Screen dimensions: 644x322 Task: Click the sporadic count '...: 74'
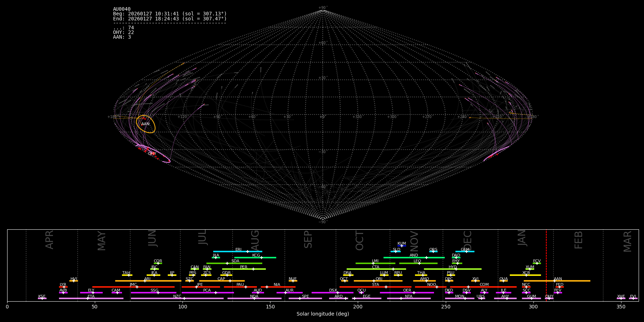click(123, 28)
